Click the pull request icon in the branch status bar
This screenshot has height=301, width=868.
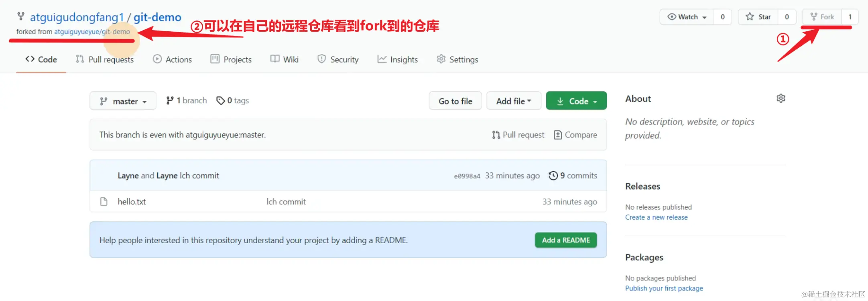coord(496,135)
